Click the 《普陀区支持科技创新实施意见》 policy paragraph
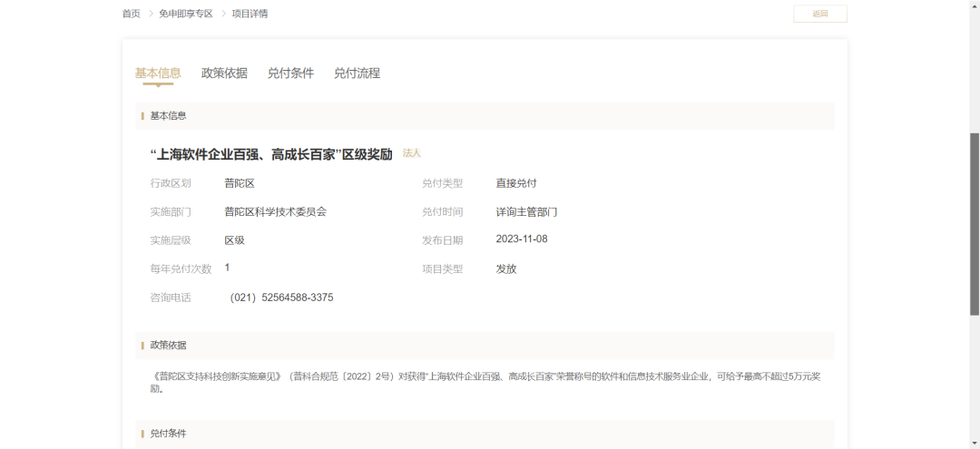This screenshot has width=980, height=449. coord(485,382)
